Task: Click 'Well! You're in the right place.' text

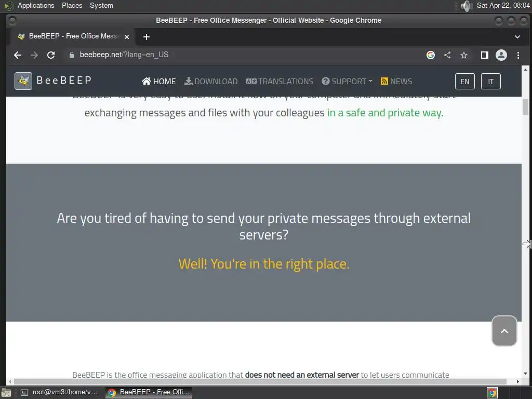Action: click(263, 264)
